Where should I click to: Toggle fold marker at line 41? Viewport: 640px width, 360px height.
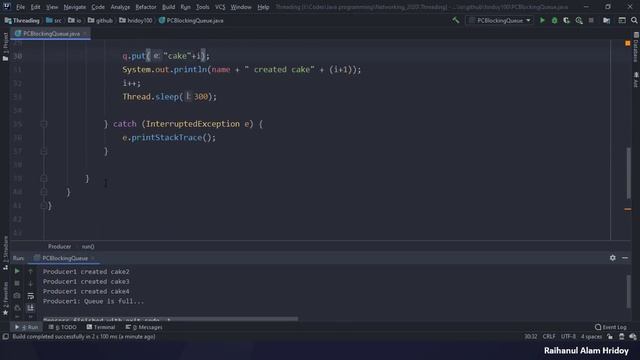coord(44,205)
